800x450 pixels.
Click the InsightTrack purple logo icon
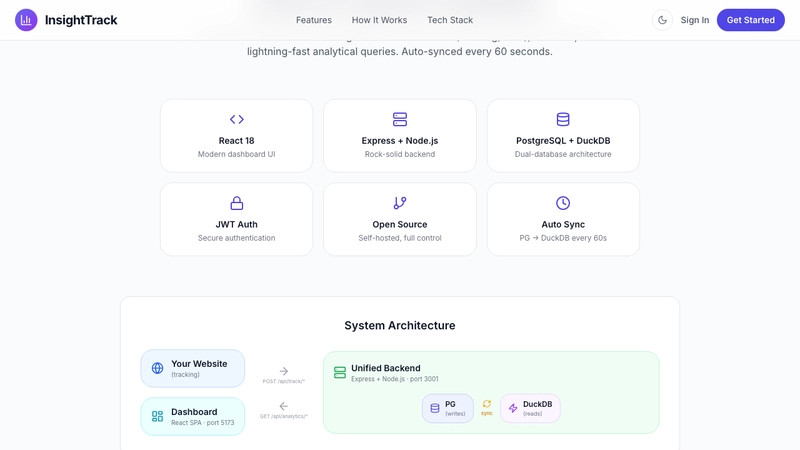tap(26, 20)
